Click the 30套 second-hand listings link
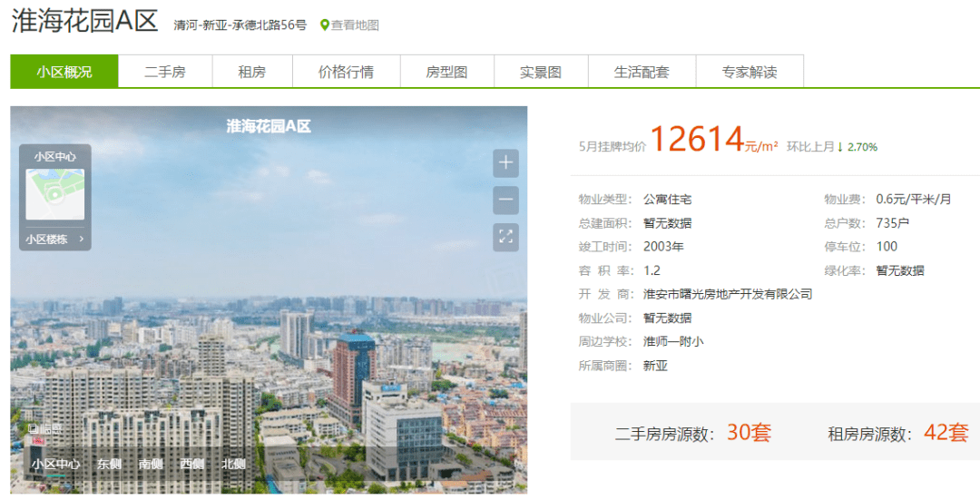 tap(749, 432)
